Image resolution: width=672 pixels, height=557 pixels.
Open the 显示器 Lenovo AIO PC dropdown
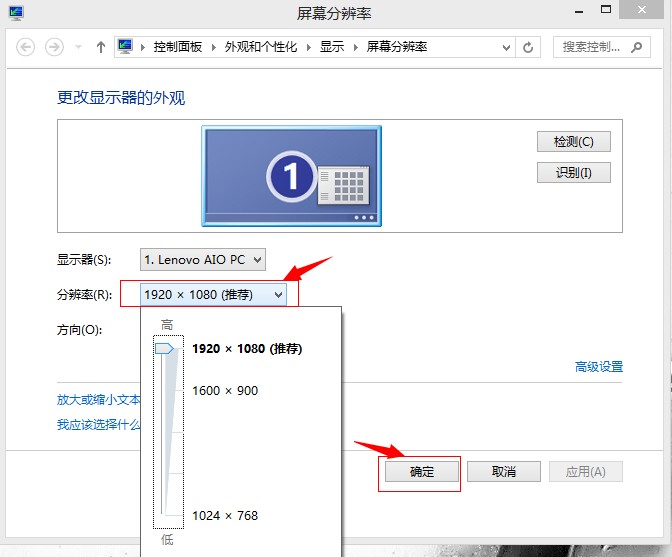[203, 260]
